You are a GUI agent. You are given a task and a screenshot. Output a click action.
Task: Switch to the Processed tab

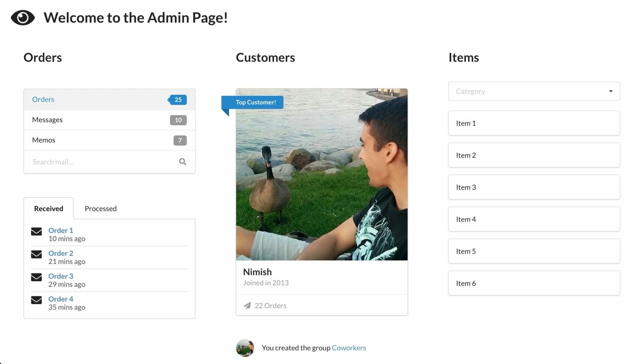pyautogui.click(x=100, y=209)
